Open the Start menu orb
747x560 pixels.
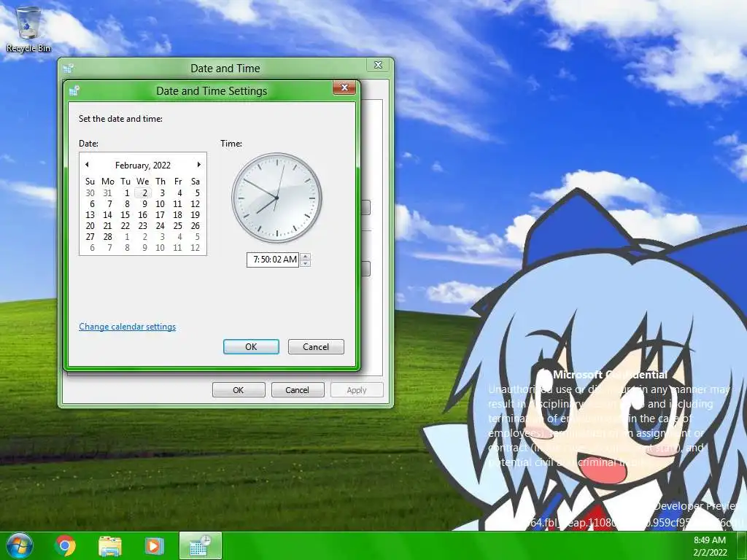[x=20, y=545]
